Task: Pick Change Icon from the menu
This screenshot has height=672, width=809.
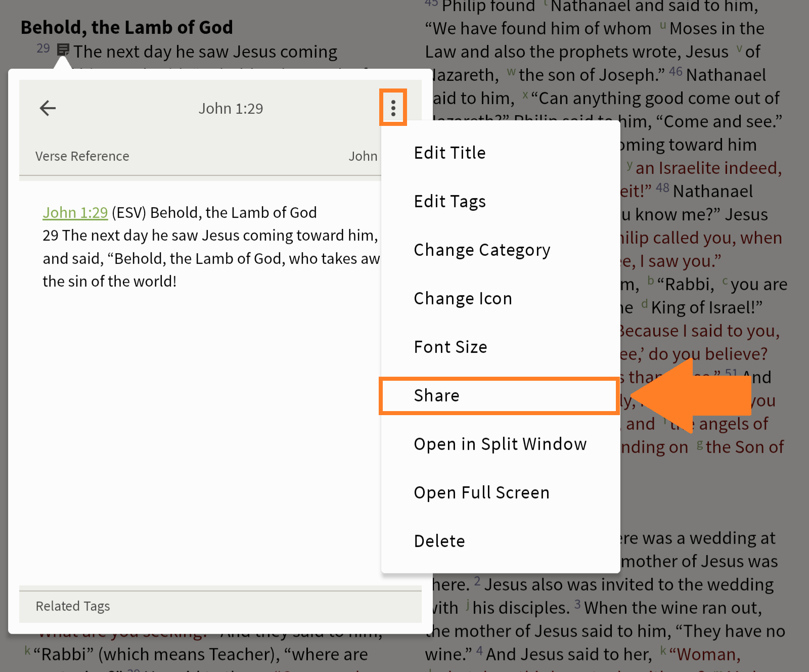Action: [463, 298]
